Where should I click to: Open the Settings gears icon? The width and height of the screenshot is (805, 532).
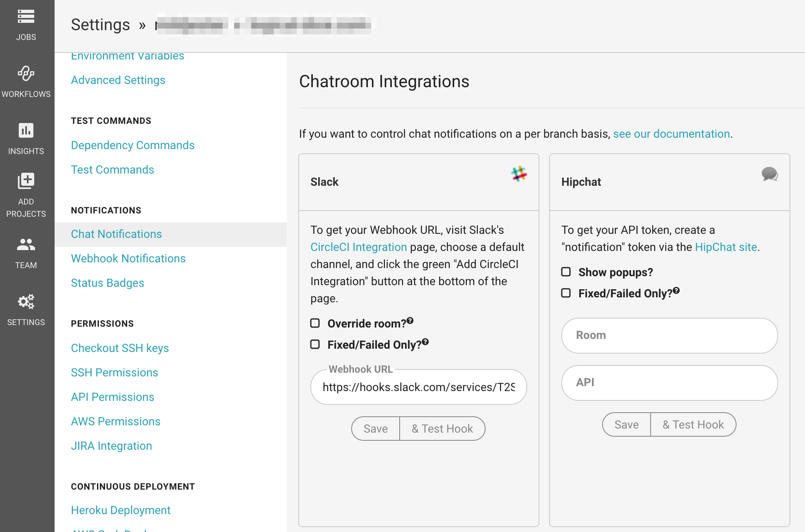pos(26,301)
